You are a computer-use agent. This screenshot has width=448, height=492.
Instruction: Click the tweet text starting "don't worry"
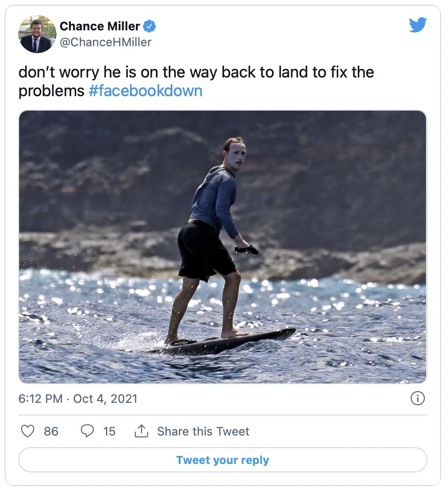click(x=196, y=73)
